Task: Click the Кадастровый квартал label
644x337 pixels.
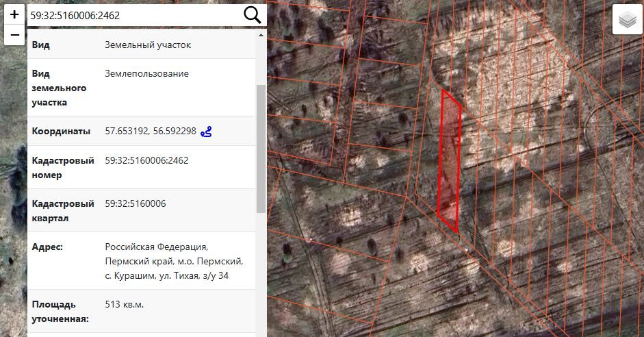Action: click(x=63, y=211)
